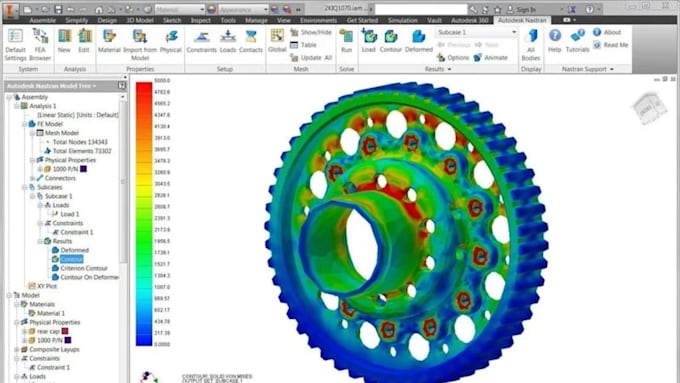Open the FEA Browser
The image size is (680, 383).
40,45
